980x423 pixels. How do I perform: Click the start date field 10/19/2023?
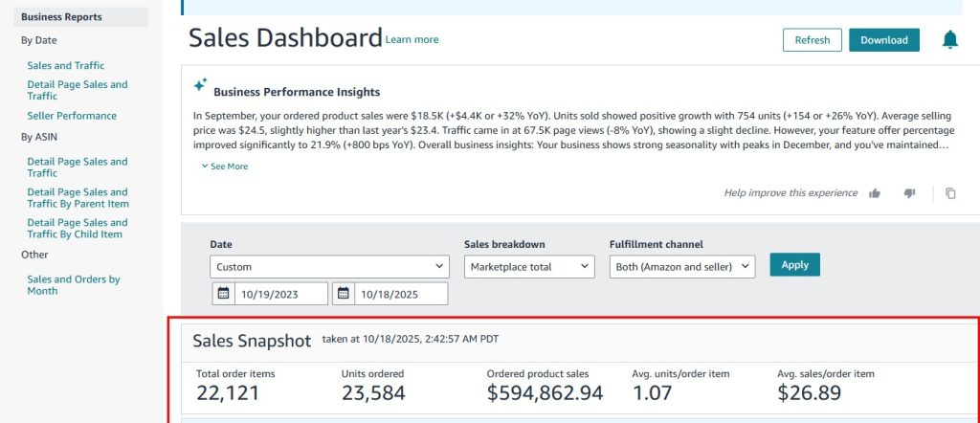280,294
